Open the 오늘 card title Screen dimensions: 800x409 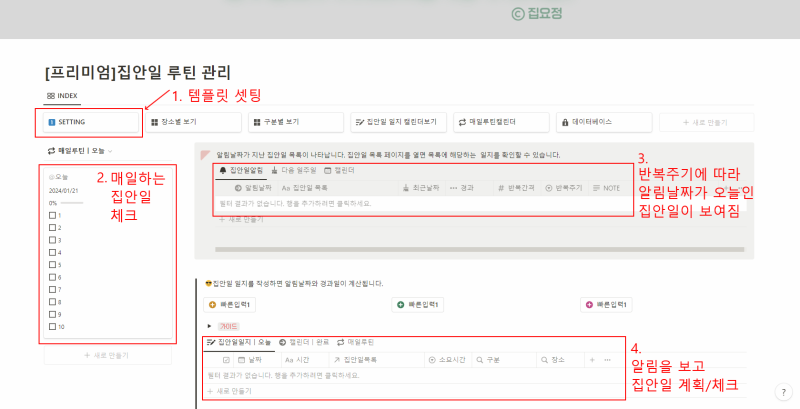(58, 177)
